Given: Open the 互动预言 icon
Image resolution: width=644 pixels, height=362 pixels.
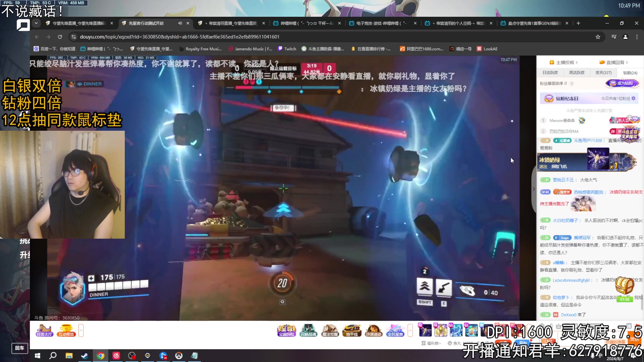Looking at the screenshot, I should click(66, 330).
